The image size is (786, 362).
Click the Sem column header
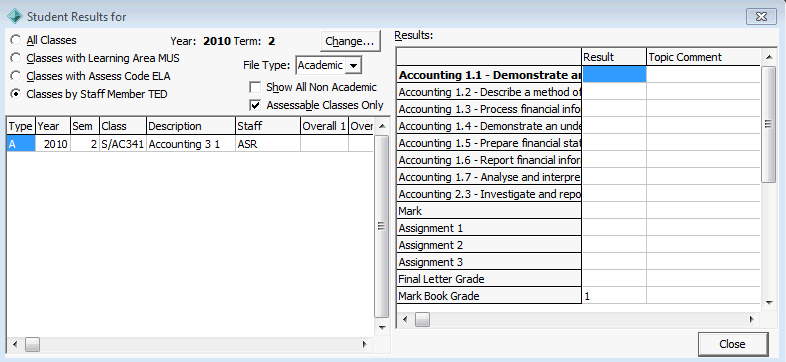85,126
